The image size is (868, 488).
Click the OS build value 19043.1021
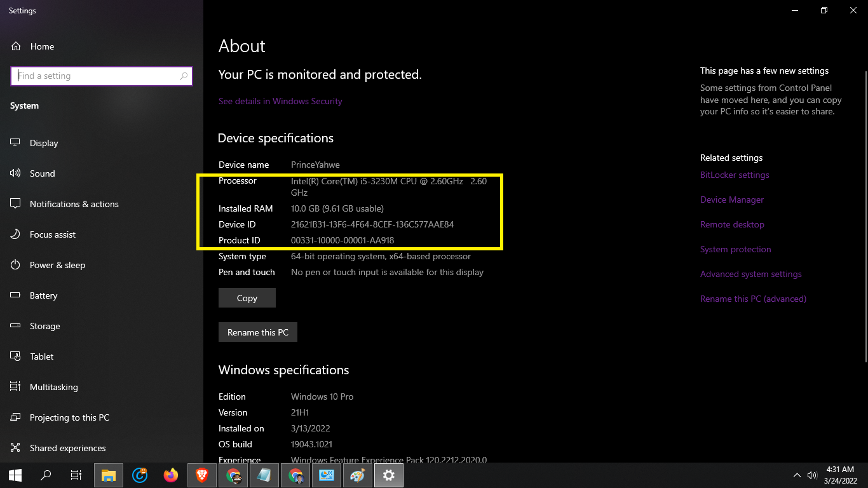[311, 444]
